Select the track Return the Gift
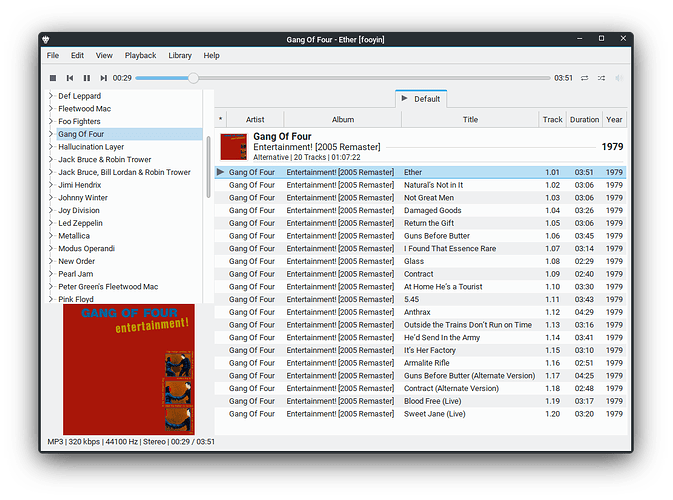673x500 pixels. (421, 223)
